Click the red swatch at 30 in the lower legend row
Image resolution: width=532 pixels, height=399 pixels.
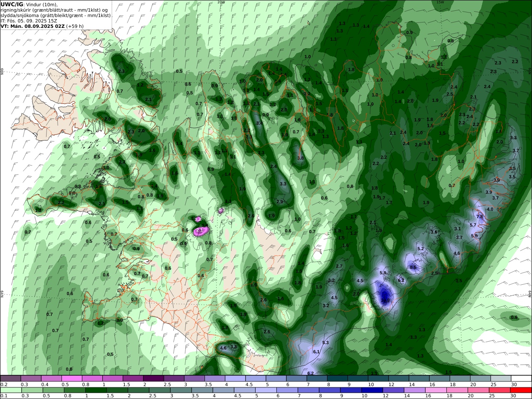[521, 390]
